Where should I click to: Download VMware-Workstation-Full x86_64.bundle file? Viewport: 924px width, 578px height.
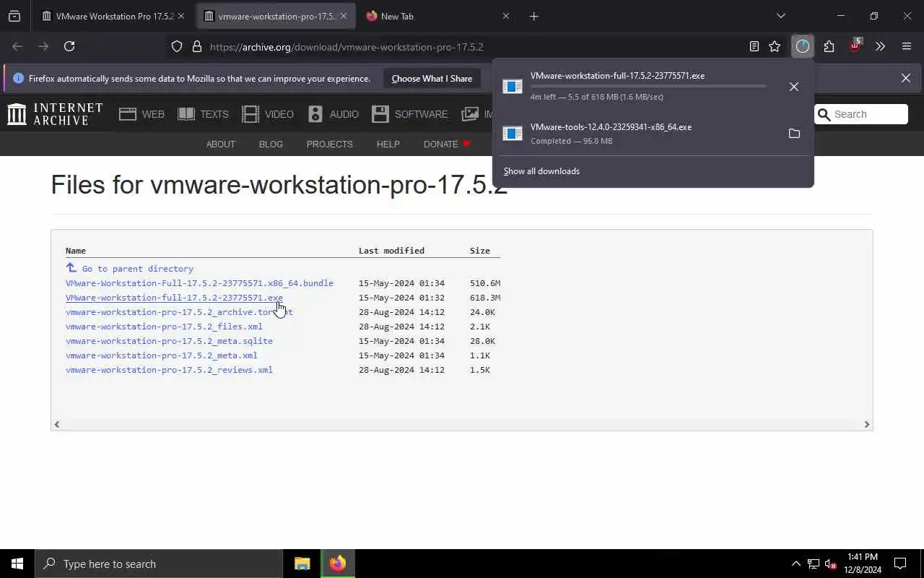pyautogui.click(x=199, y=283)
